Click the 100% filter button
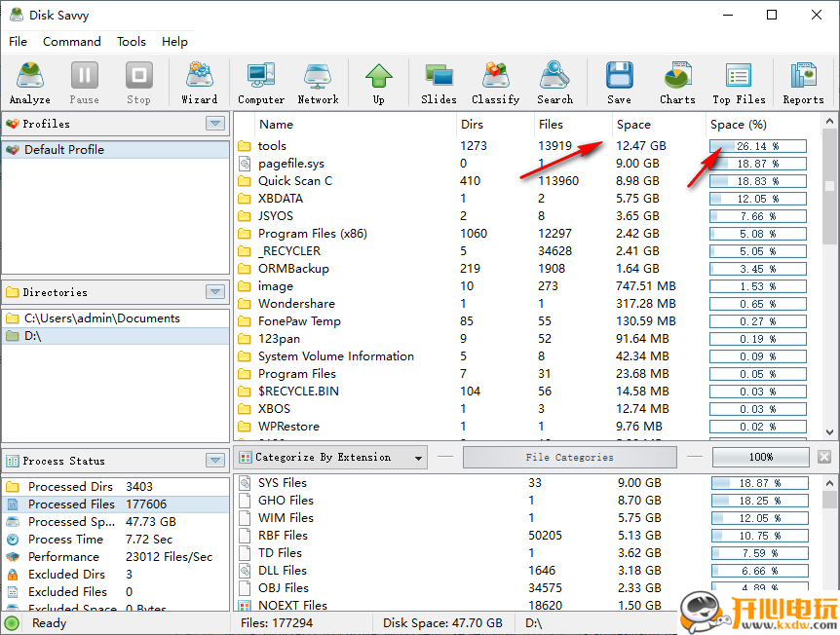Viewport: 840px width, 635px height. click(760, 458)
